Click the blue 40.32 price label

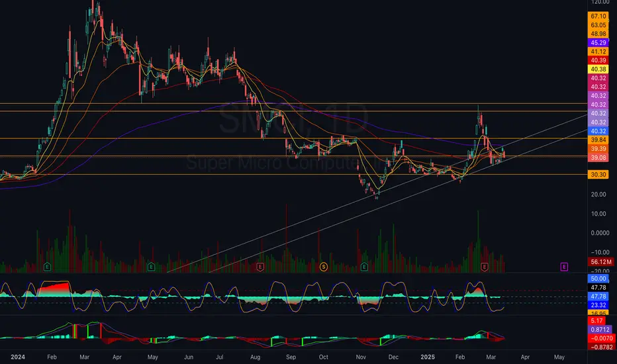pos(598,131)
